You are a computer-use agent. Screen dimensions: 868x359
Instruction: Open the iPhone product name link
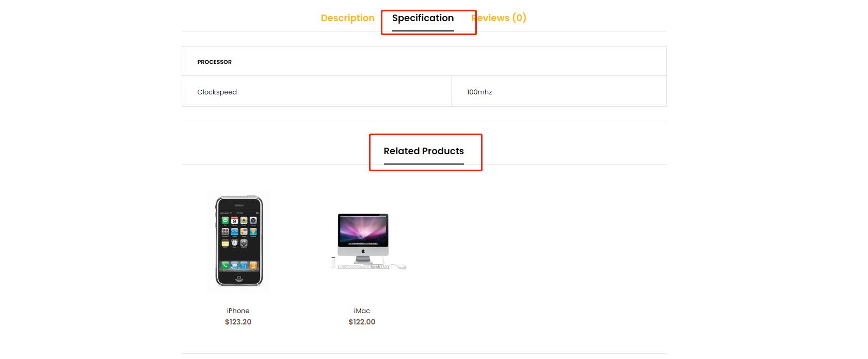pyautogui.click(x=238, y=311)
